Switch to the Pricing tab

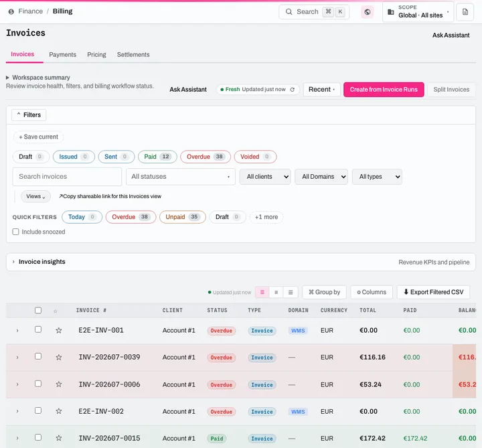(x=96, y=54)
